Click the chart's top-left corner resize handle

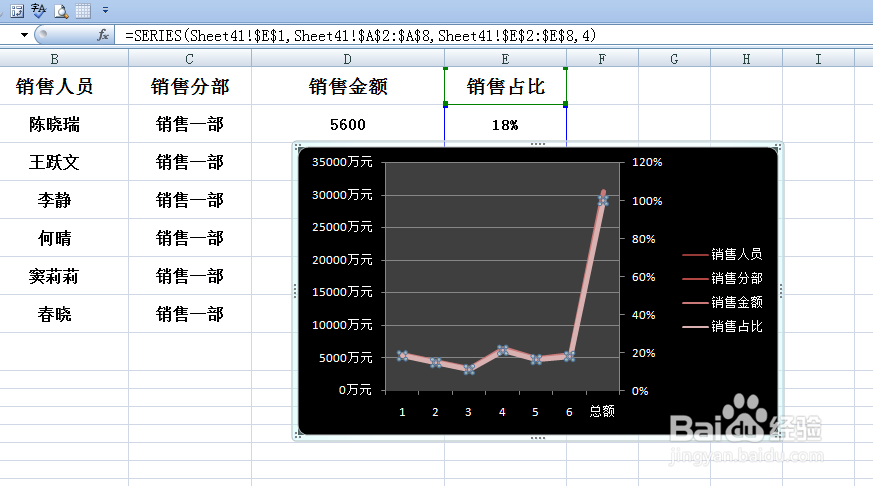point(298,148)
